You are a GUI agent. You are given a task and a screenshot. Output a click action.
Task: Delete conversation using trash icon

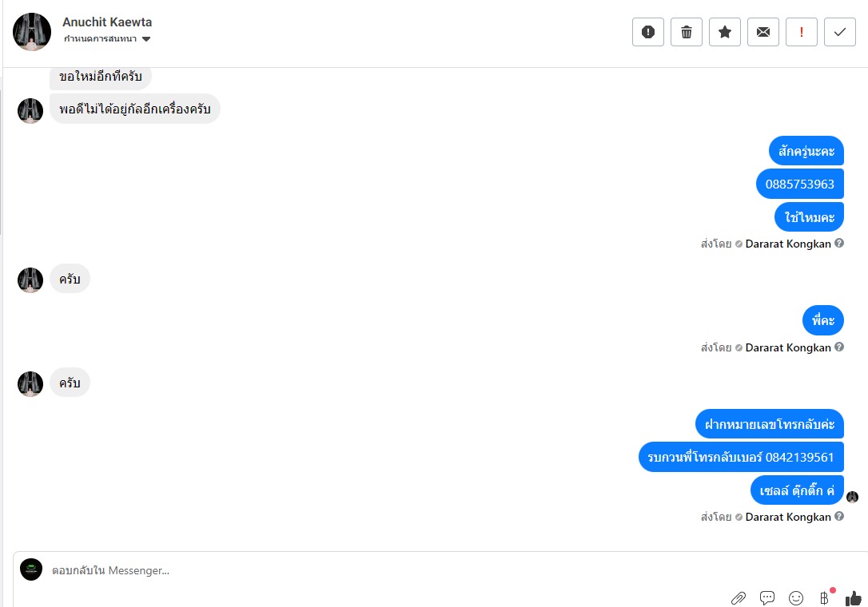click(686, 32)
